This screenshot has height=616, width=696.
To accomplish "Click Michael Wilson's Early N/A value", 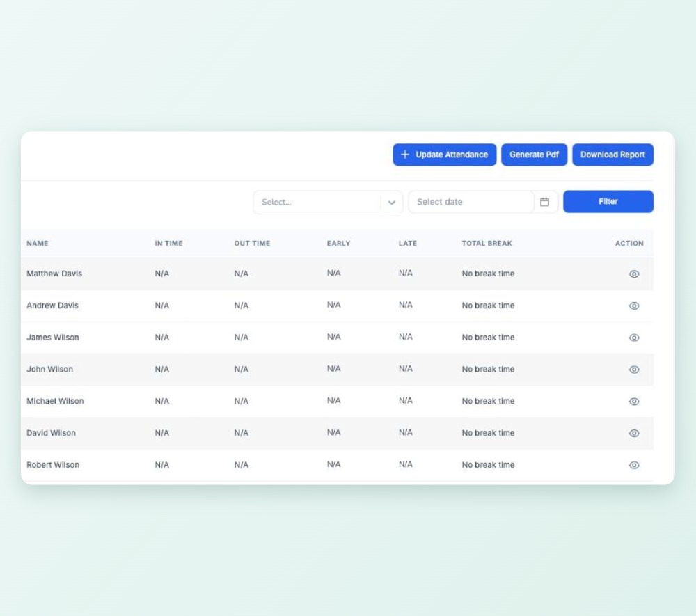I will click(x=334, y=401).
